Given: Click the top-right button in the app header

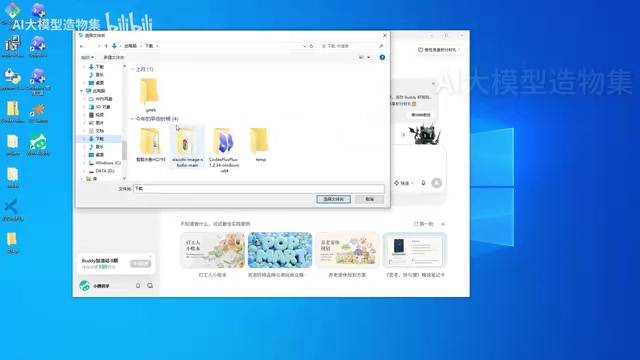Looking at the screenshot, I should click(439, 50).
